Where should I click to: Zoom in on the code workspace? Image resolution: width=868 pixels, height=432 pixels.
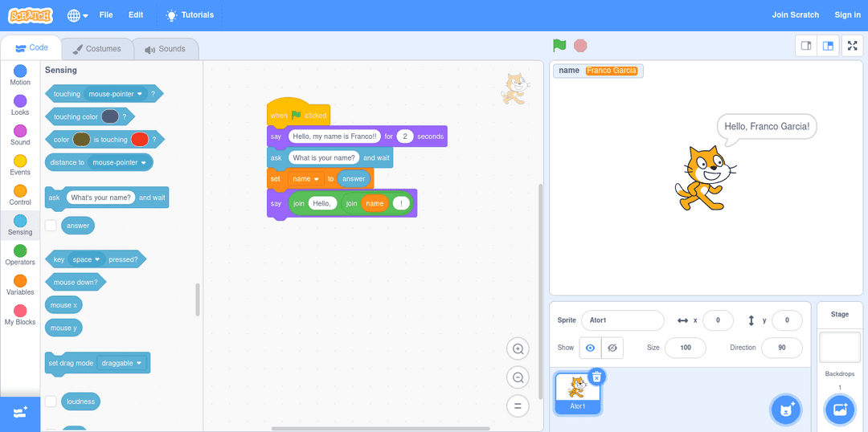[x=518, y=348]
